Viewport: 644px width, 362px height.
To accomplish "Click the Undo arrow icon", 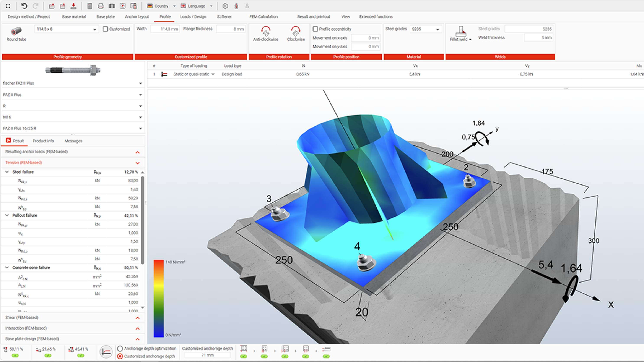I will coord(24,6).
